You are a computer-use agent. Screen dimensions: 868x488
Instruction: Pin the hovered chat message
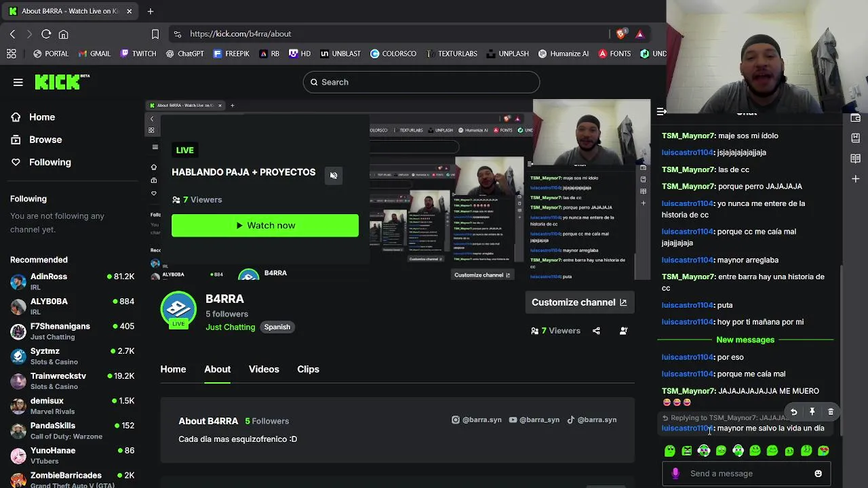coord(812,411)
